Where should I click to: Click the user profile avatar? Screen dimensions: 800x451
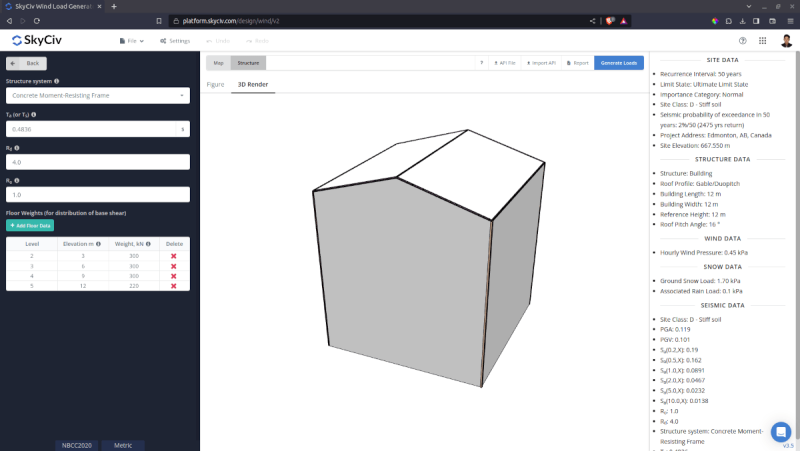[785, 41]
